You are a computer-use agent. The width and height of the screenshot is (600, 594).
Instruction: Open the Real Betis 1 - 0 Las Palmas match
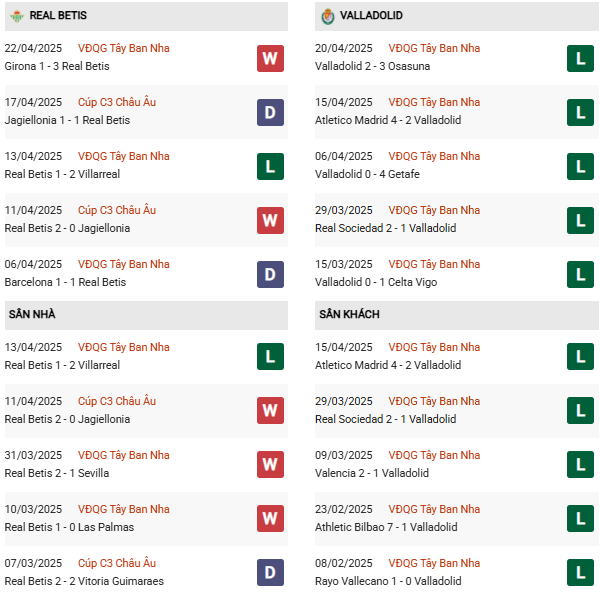pos(69,527)
